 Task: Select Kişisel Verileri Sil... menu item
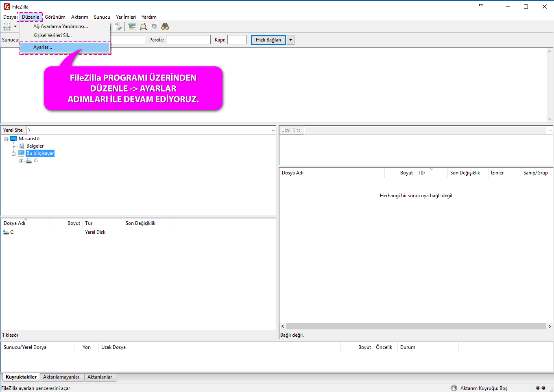pyautogui.click(x=52, y=35)
